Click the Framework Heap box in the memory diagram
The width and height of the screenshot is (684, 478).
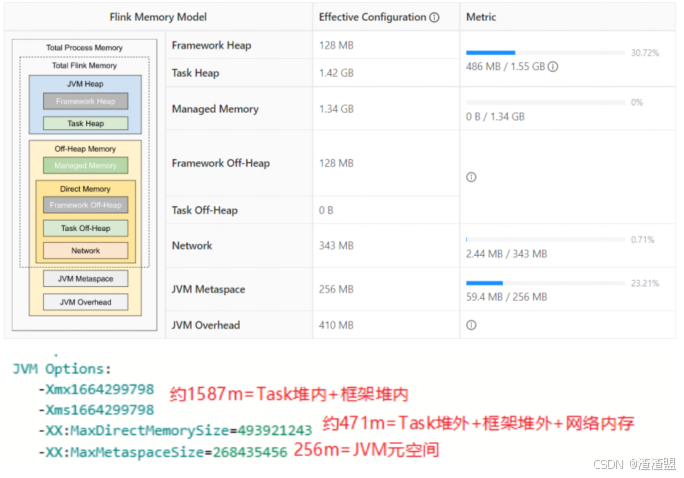pyautogui.click(x=86, y=101)
